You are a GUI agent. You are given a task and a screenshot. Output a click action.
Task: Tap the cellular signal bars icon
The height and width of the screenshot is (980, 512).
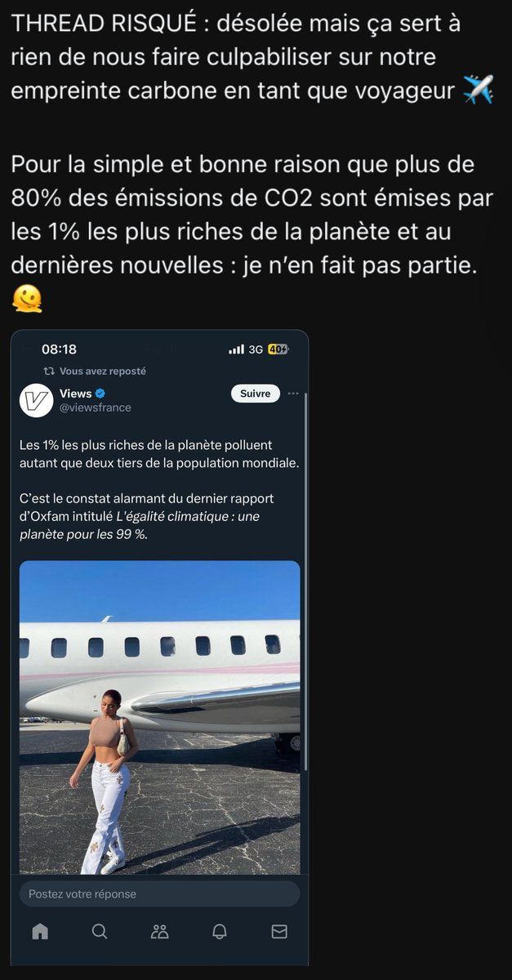tap(237, 350)
